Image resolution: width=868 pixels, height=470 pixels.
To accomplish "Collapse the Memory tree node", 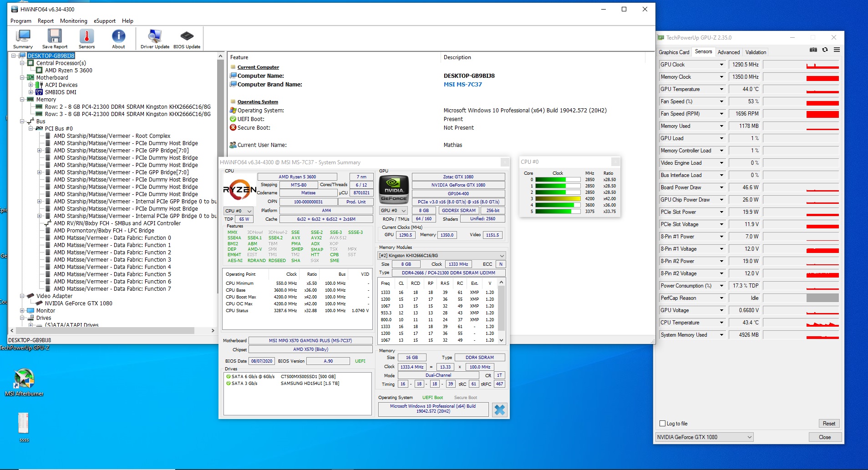I will (x=22, y=99).
